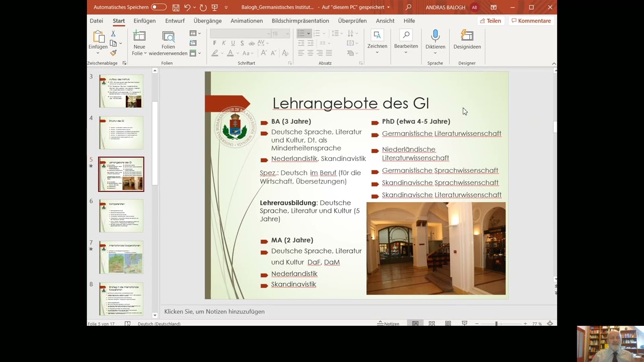Click the Cut scissors icon
644x362 pixels.
(113, 34)
